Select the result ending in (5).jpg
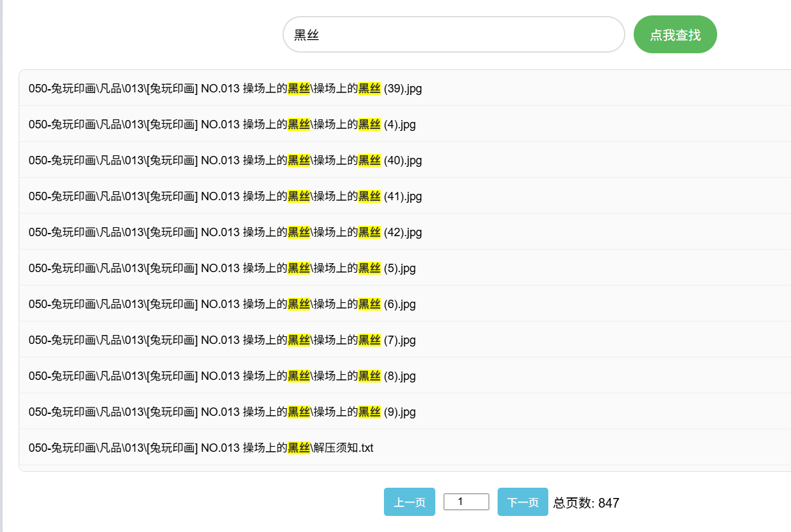Image resolution: width=791 pixels, height=532 pixels. [x=405, y=268]
